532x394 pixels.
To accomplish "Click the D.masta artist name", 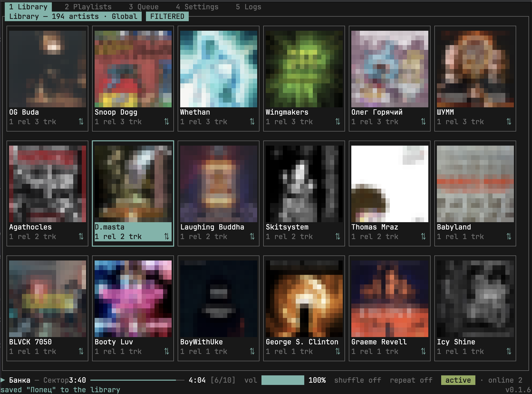I will point(109,227).
